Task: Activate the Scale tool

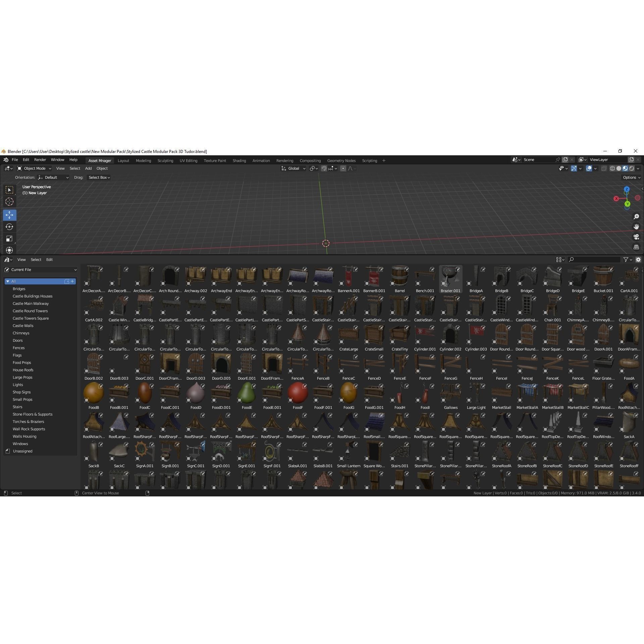Action: pos(9,239)
